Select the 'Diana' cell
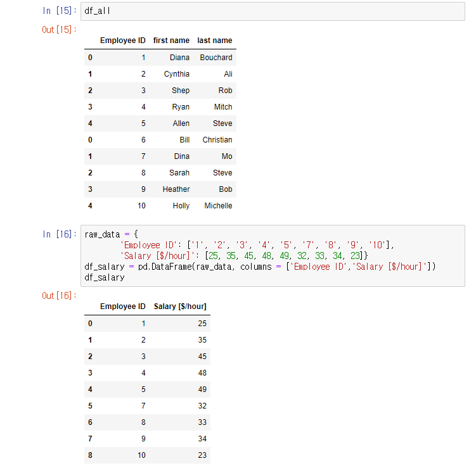The height and width of the screenshot is (468, 476). click(x=179, y=58)
